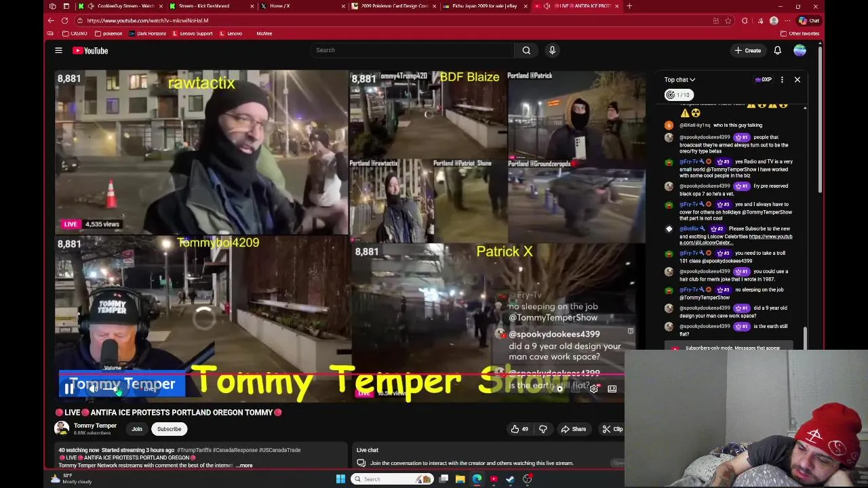868x488 pixels.
Task: Switch the player to theater mode
Action: click(612, 388)
